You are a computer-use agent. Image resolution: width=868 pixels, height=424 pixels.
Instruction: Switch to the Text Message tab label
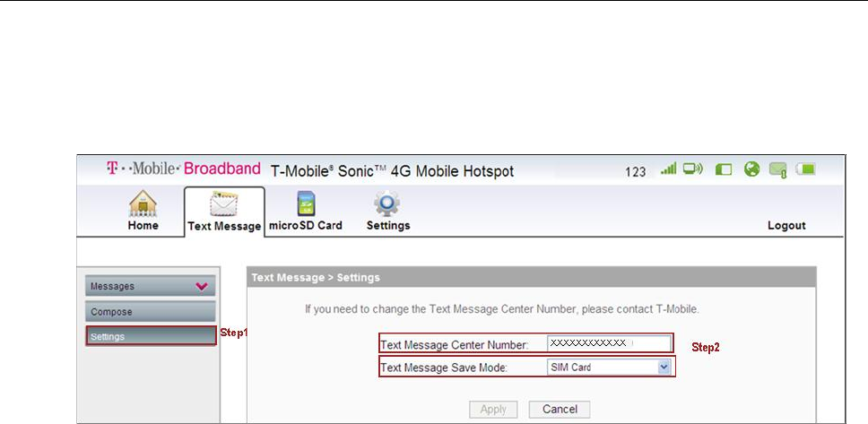click(224, 227)
